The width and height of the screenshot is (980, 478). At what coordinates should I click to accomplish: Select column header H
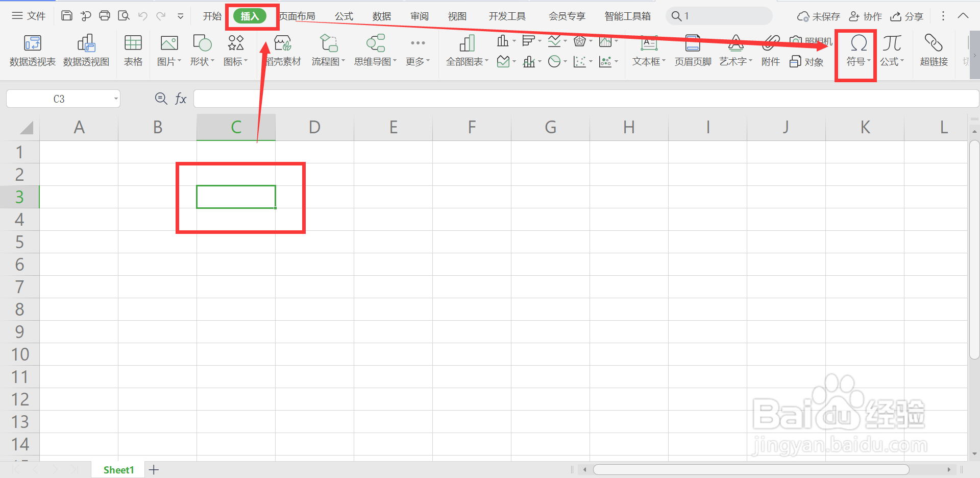(629, 127)
